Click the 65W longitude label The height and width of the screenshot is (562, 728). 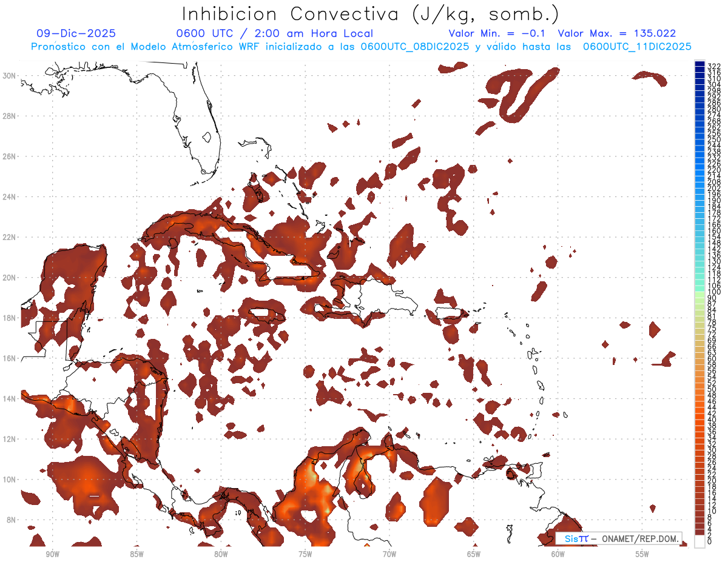point(474,554)
